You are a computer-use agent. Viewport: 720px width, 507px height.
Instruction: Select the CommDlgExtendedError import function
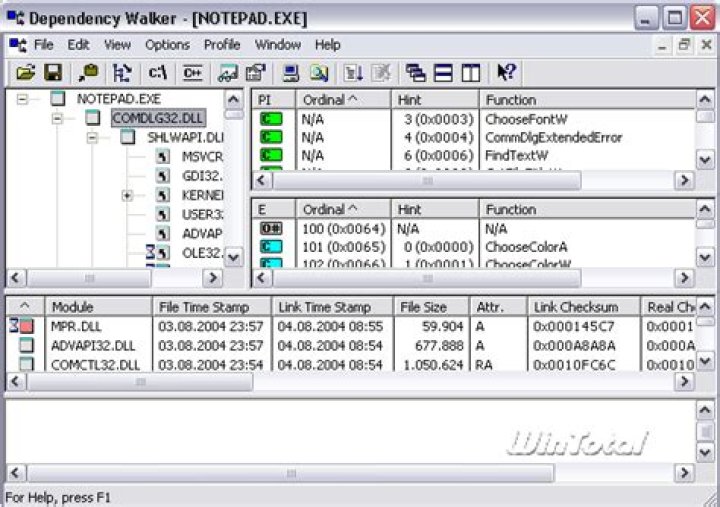click(553, 137)
